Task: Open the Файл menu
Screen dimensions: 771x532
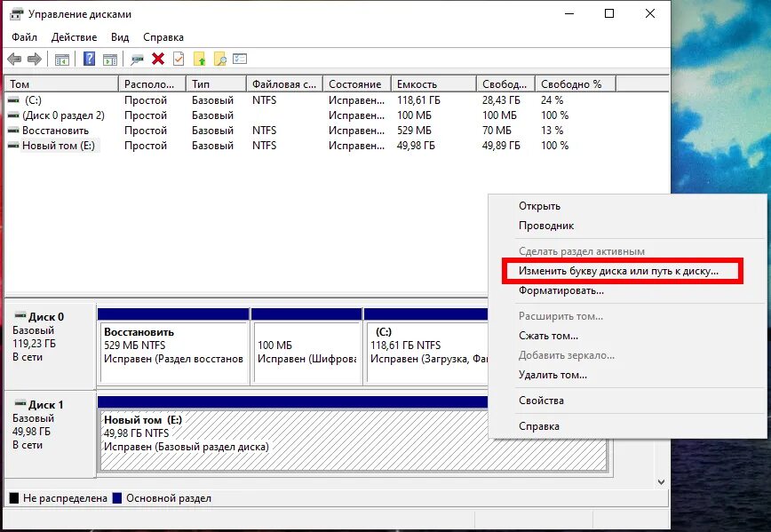Action: (x=25, y=37)
